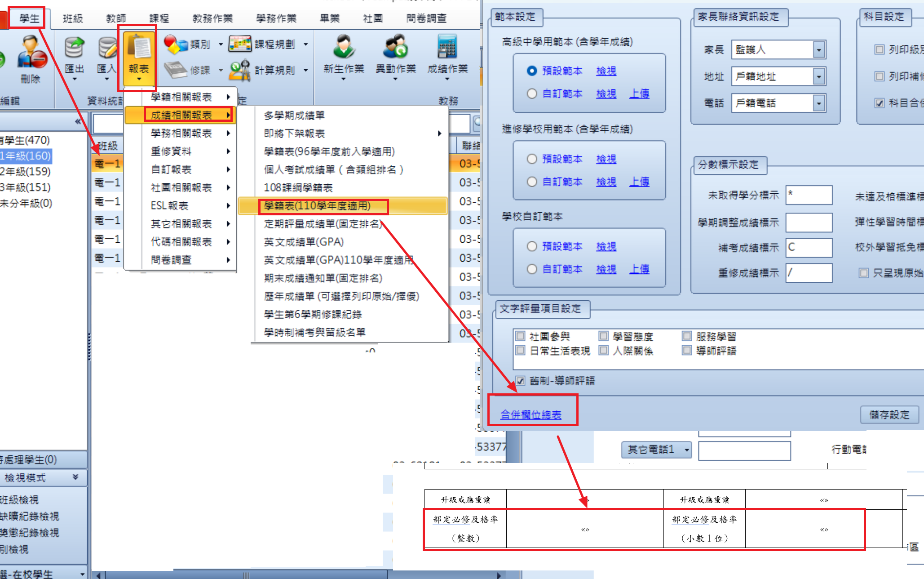Click the 合併欄位總表 link
Viewport: 924px width, 579px height.
[x=531, y=414]
